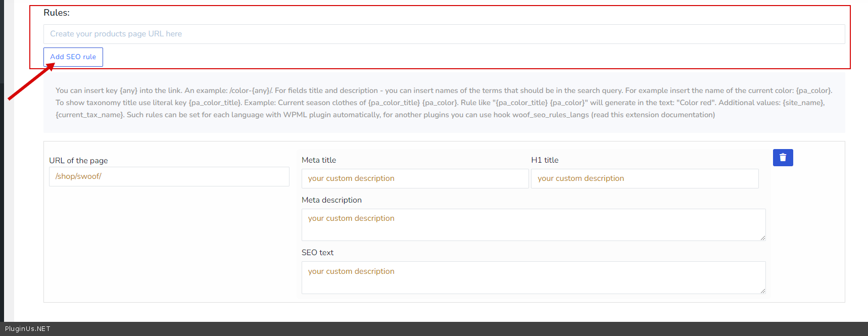Grab the SEO text textarea resize handle
The height and width of the screenshot is (336, 868).
pyautogui.click(x=762, y=291)
